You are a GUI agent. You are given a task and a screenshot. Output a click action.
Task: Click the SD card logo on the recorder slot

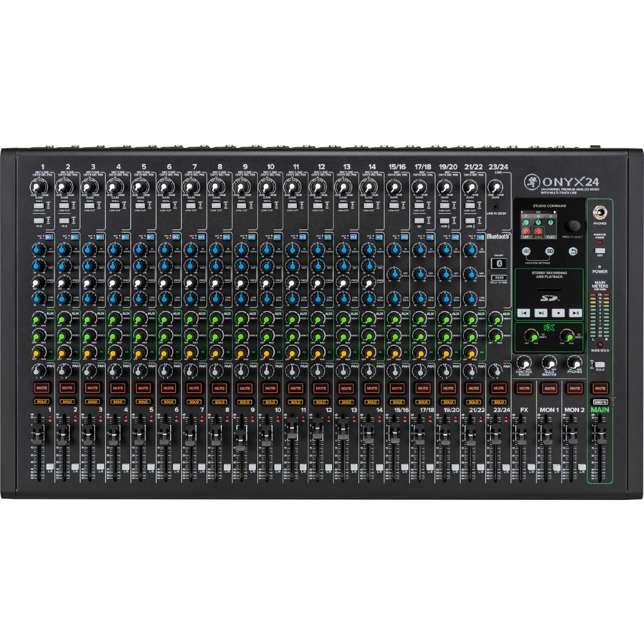point(549,299)
